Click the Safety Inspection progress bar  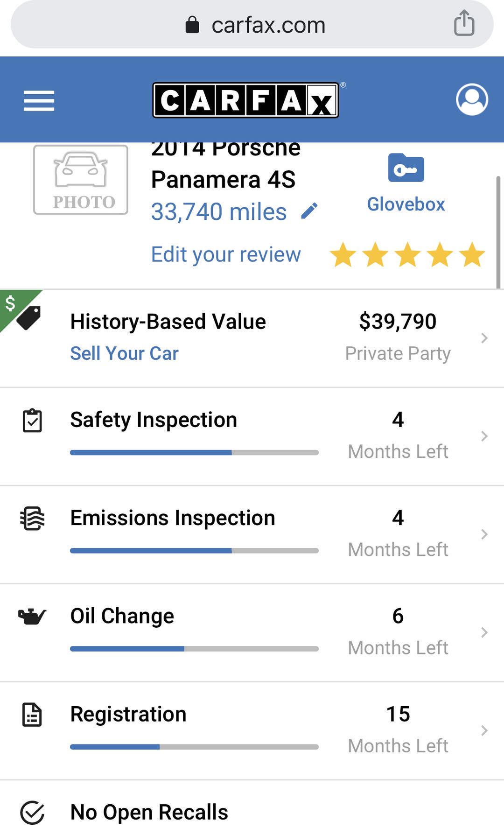[194, 452]
